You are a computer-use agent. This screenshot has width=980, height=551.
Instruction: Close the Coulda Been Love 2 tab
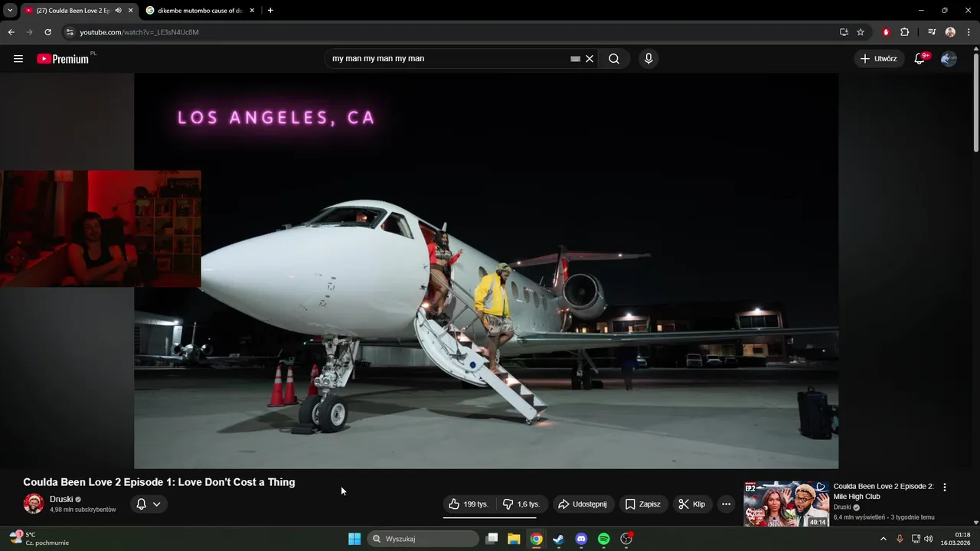130,11
